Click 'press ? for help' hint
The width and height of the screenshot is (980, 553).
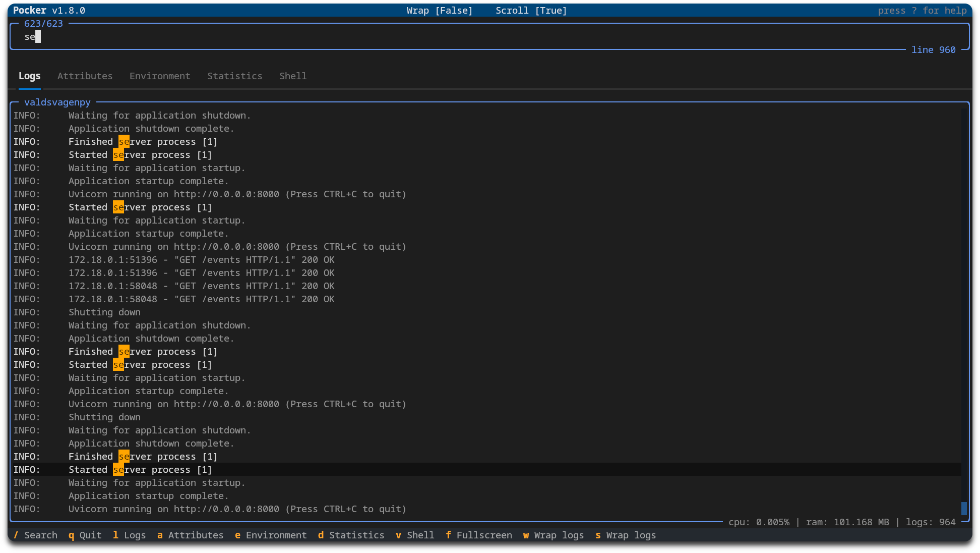pos(922,11)
